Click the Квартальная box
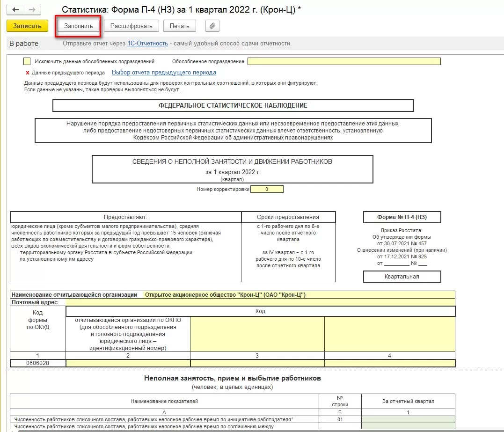Screen dimensions: 504x432 click(x=402, y=277)
